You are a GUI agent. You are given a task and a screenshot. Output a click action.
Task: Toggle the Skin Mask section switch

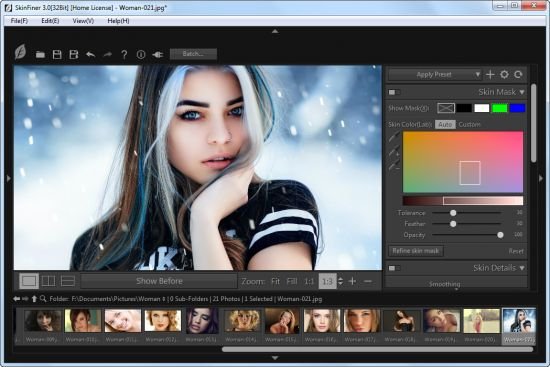[x=393, y=92]
